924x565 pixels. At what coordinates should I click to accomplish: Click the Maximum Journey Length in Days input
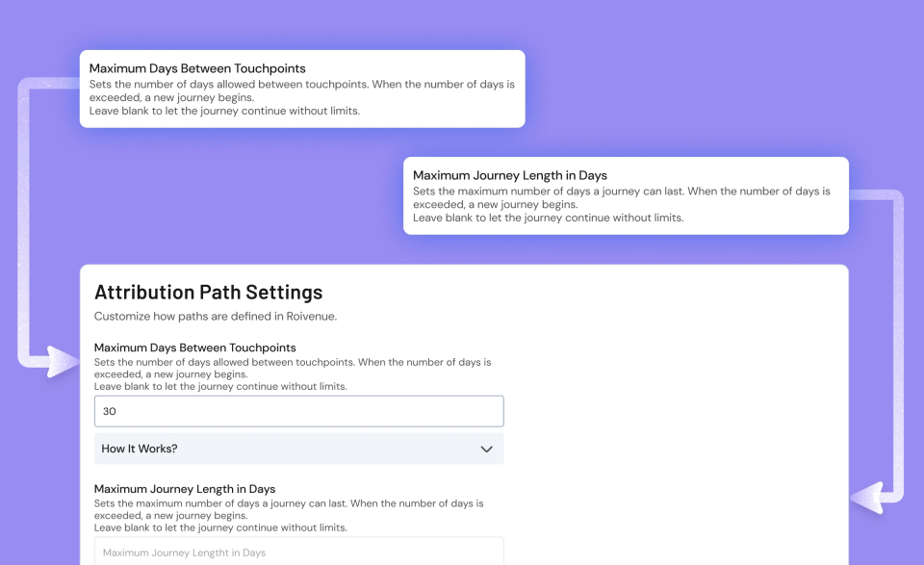click(298, 552)
